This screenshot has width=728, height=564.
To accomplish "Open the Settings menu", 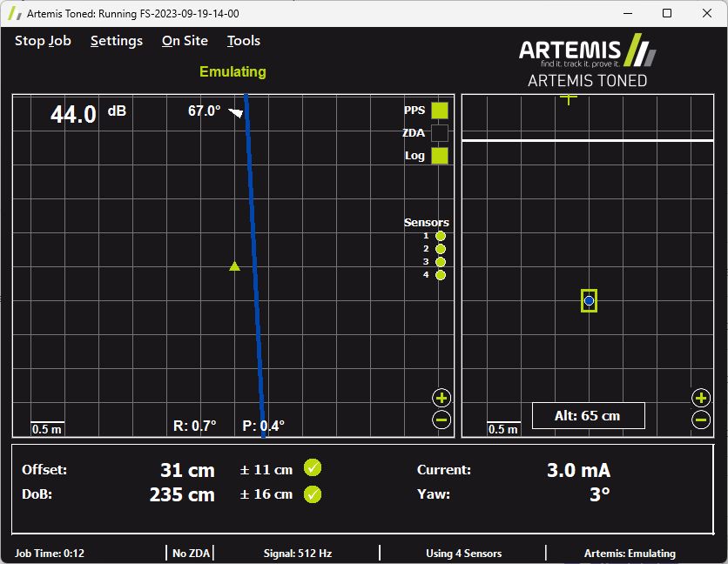I will 117,41.
